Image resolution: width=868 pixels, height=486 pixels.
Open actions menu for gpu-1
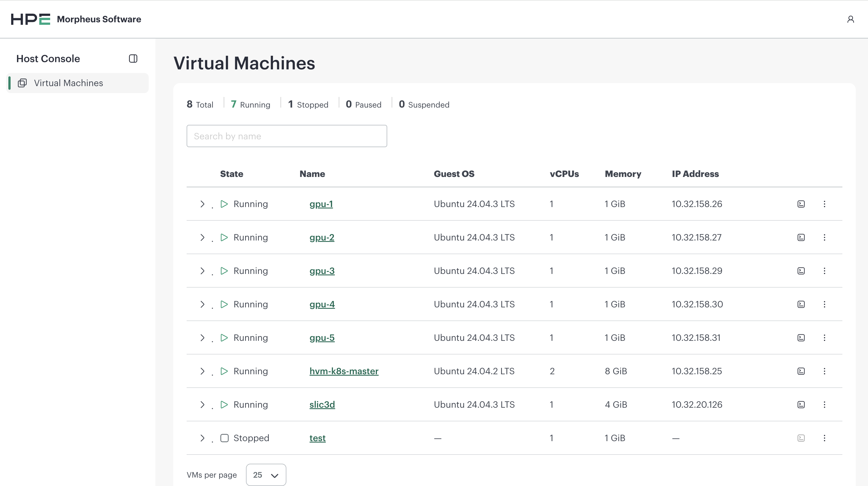pyautogui.click(x=824, y=204)
